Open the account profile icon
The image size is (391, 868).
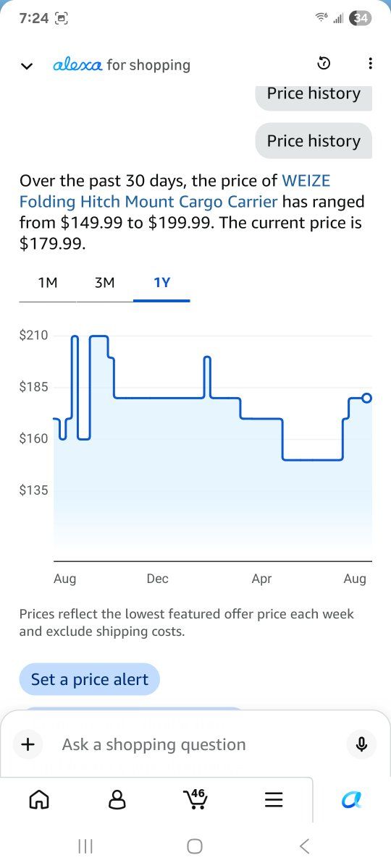point(117,799)
